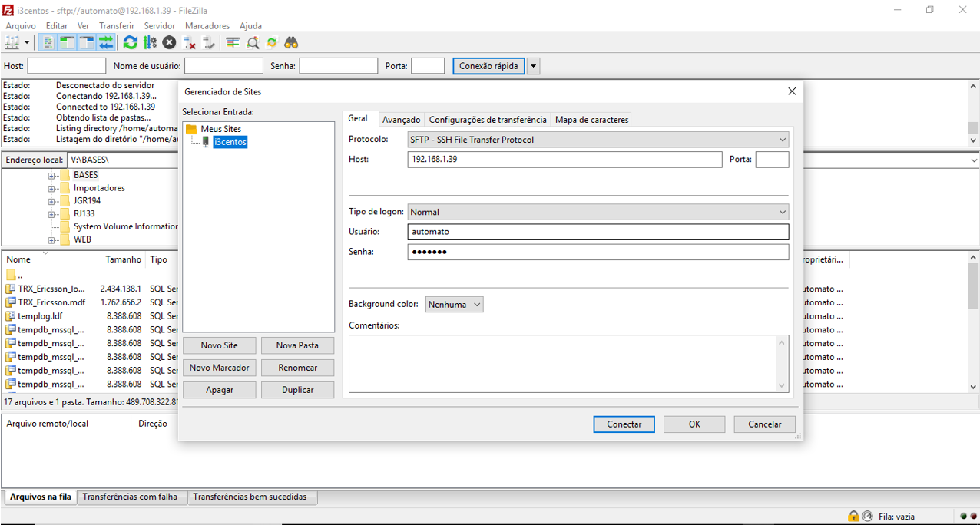This screenshot has height=525, width=980.
Task: Click the Duplicar button
Action: point(298,390)
